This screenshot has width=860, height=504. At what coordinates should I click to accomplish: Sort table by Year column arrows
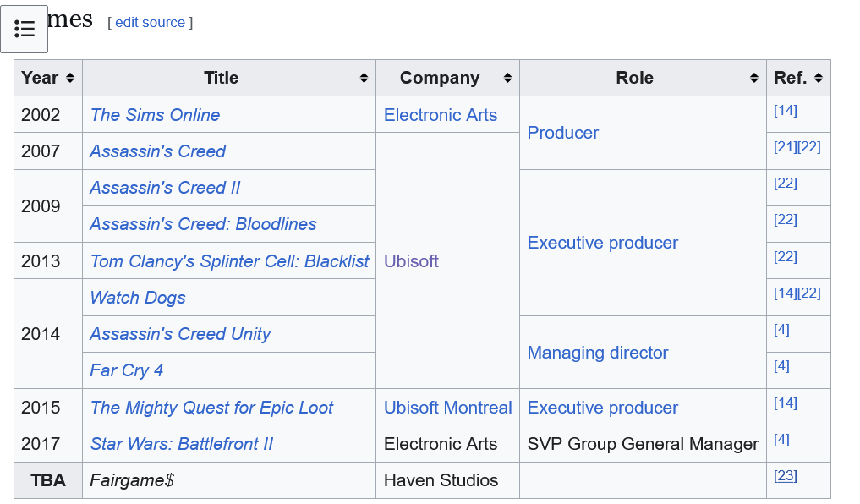(x=69, y=78)
